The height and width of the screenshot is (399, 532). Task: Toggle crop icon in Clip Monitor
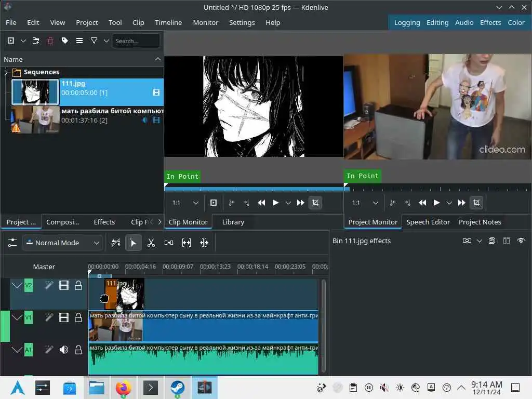(x=315, y=203)
